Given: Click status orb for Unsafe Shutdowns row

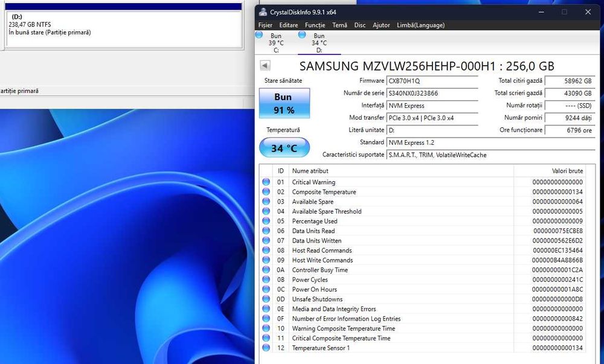Looking at the screenshot, I should (x=266, y=299).
